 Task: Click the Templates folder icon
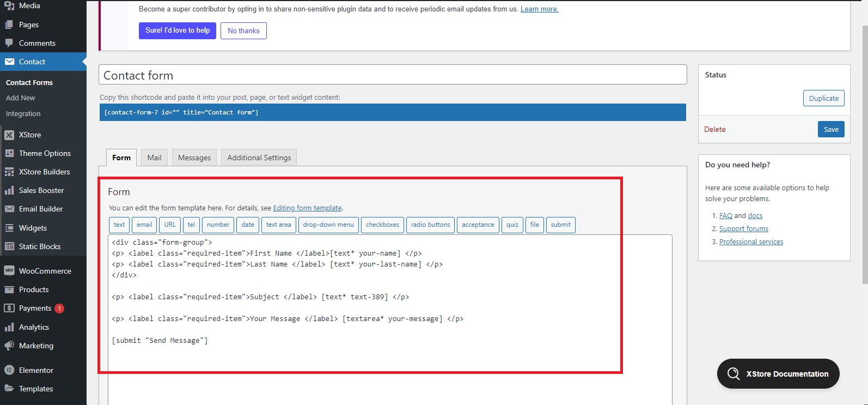pos(9,389)
